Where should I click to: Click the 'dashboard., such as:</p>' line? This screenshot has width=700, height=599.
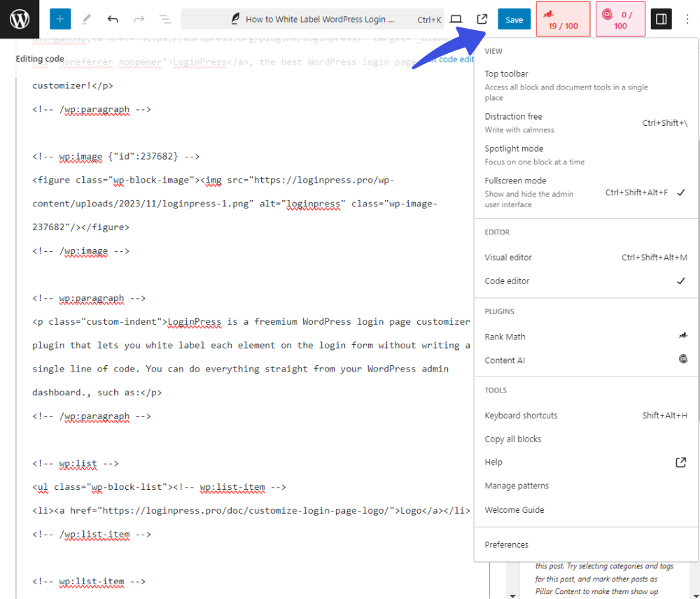tap(97, 393)
